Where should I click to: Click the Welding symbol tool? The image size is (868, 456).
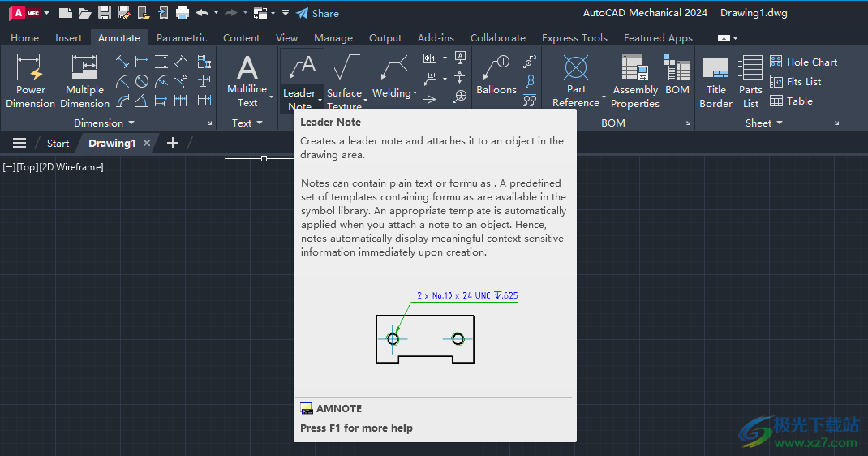[x=392, y=77]
